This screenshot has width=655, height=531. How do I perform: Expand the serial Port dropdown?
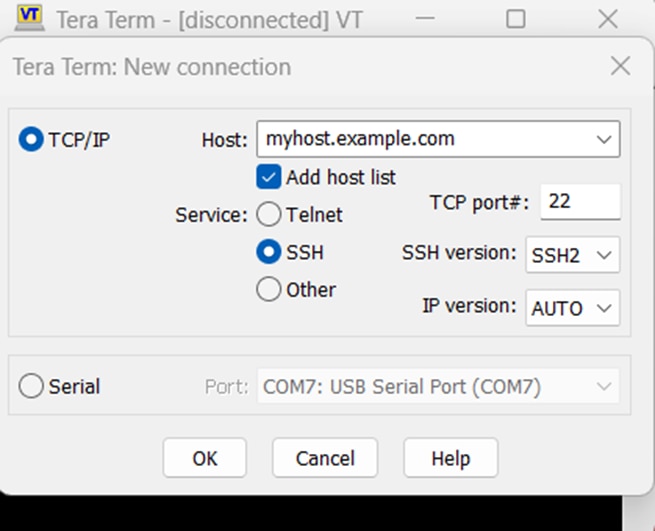pyautogui.click(x=603, y=387)
